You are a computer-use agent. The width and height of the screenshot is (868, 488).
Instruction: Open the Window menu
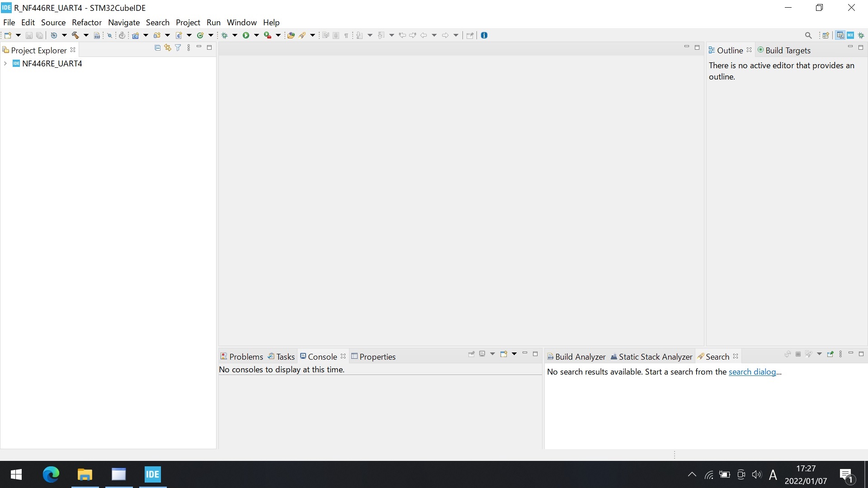pos(241,22)
